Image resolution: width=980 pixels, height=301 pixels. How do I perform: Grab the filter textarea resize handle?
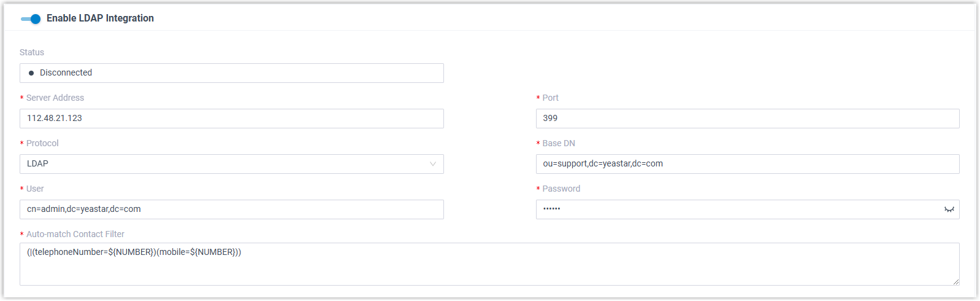point(955,281)
